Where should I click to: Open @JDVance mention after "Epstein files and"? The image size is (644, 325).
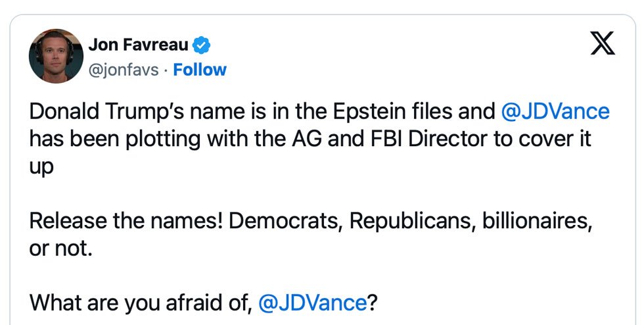pos(555,111)
